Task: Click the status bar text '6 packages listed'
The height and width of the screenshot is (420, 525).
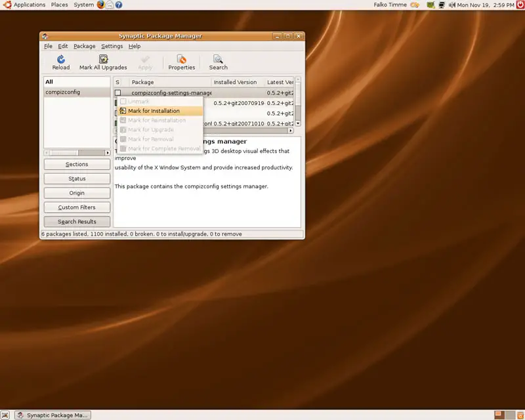Action: pos(64,234)
